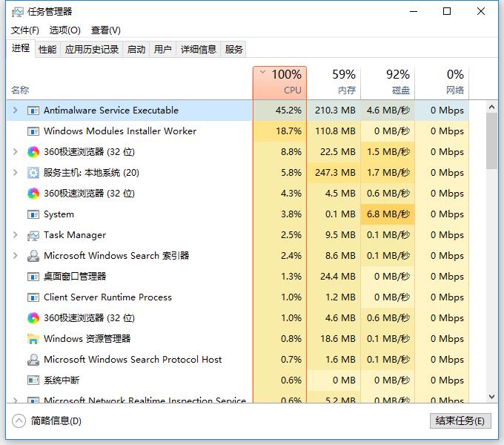This screenshot has width=504, height=445.
Task: Select Microsoft Windows Search Protocol Host name
Action: click(x=133, y=360)
